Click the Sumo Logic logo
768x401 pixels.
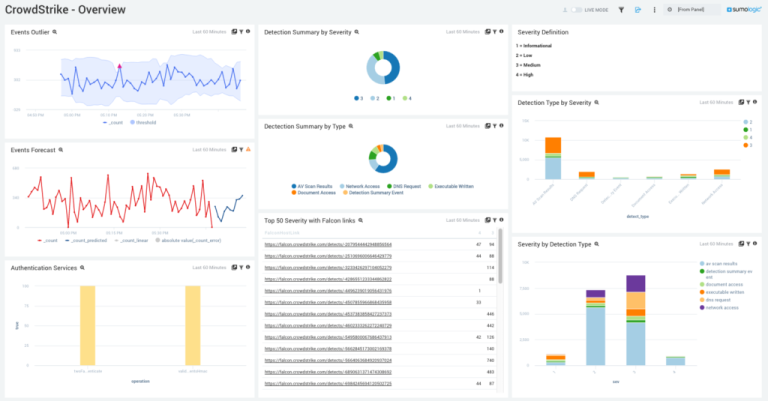click(744, 10)
